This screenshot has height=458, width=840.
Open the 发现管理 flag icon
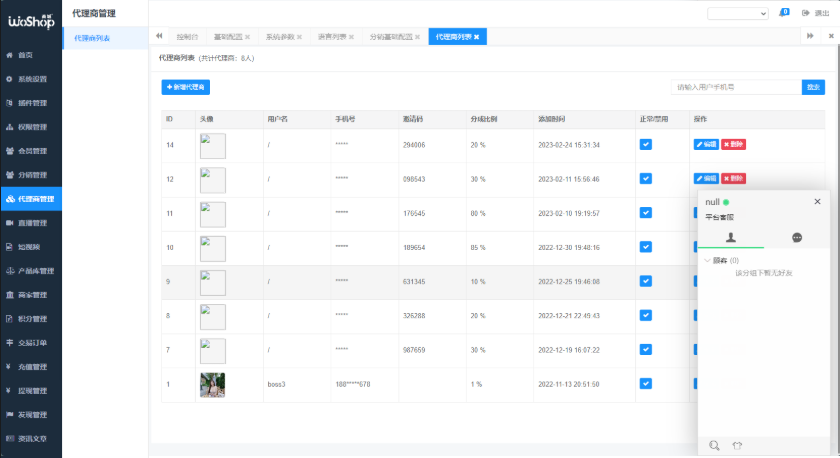pos(9,415)
